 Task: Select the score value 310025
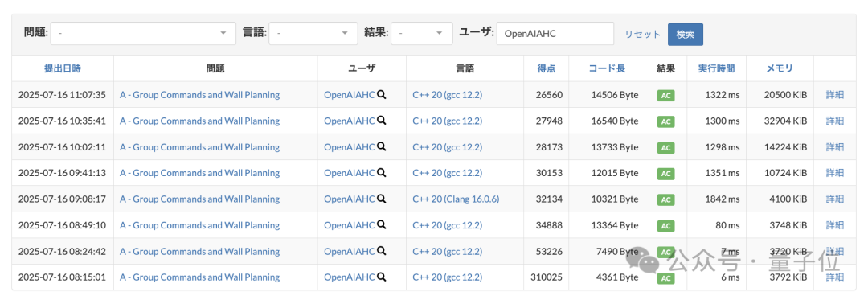[x=547, y=277]
